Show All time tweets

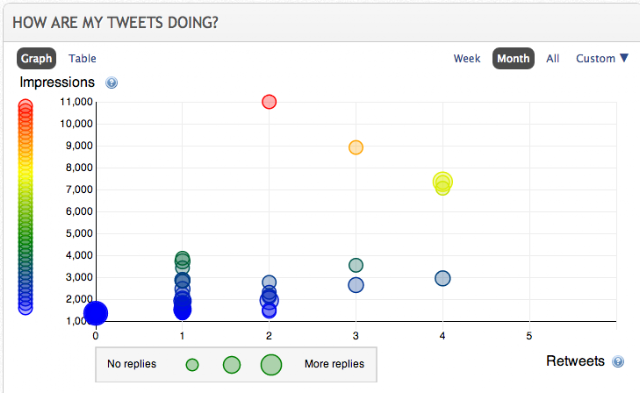(x=553, y=58)
